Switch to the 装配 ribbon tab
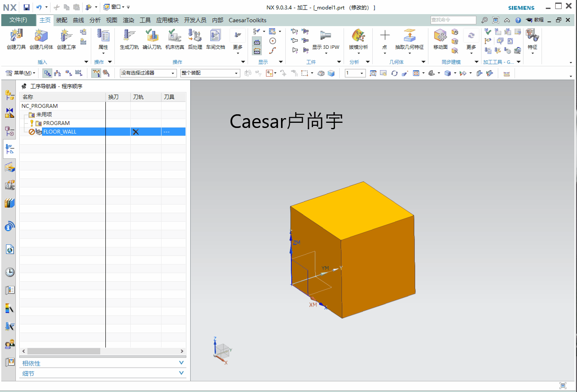Image resolution: width=577 pixels, height=392 pixels. click(62, 20)
